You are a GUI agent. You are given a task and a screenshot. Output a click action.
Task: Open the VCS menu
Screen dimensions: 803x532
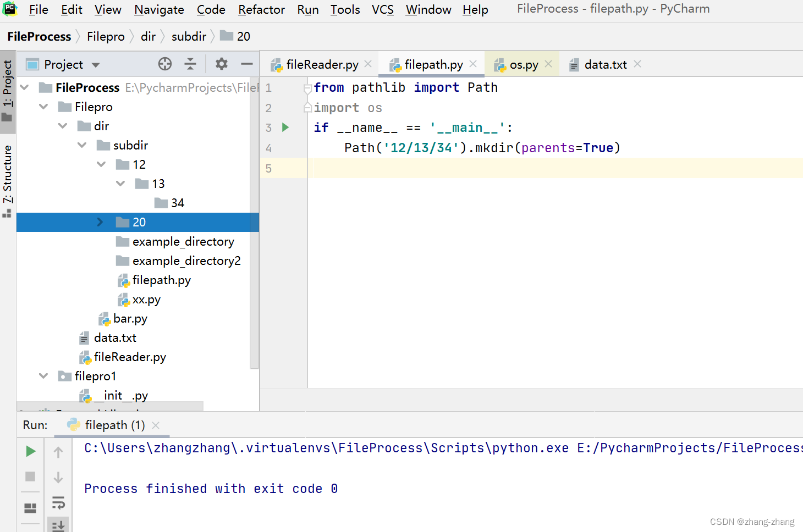(x=383, y=9)
